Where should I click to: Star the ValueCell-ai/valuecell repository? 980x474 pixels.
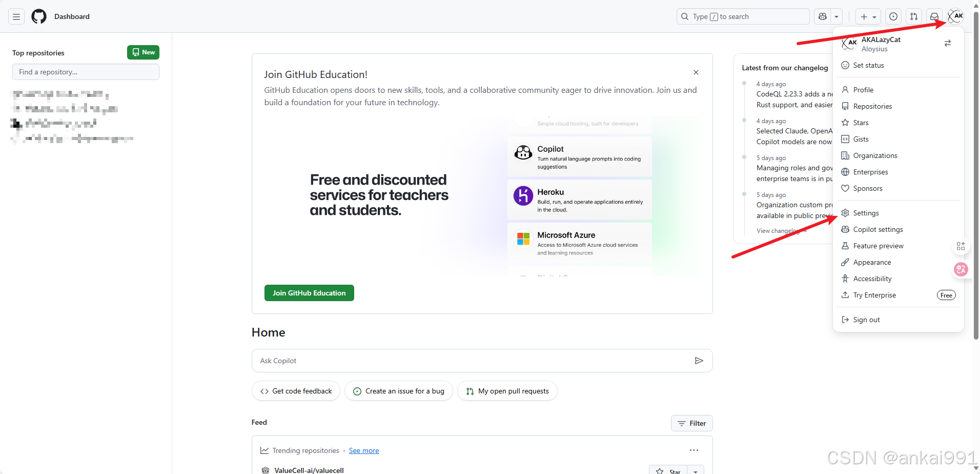coord(668,470)
